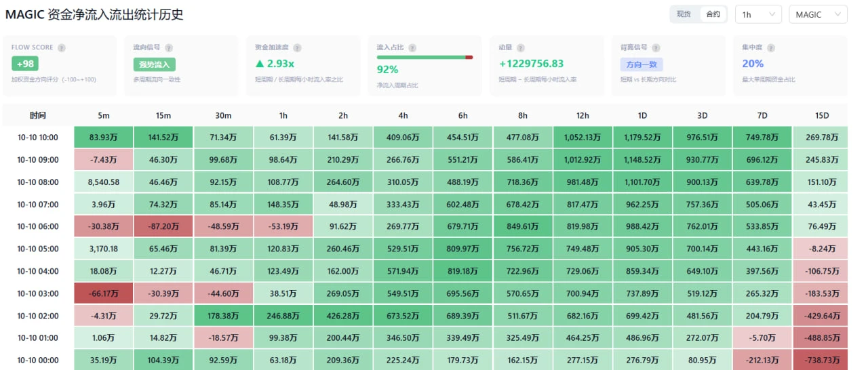Click the 8,540.58 cell

click(103, 182)
